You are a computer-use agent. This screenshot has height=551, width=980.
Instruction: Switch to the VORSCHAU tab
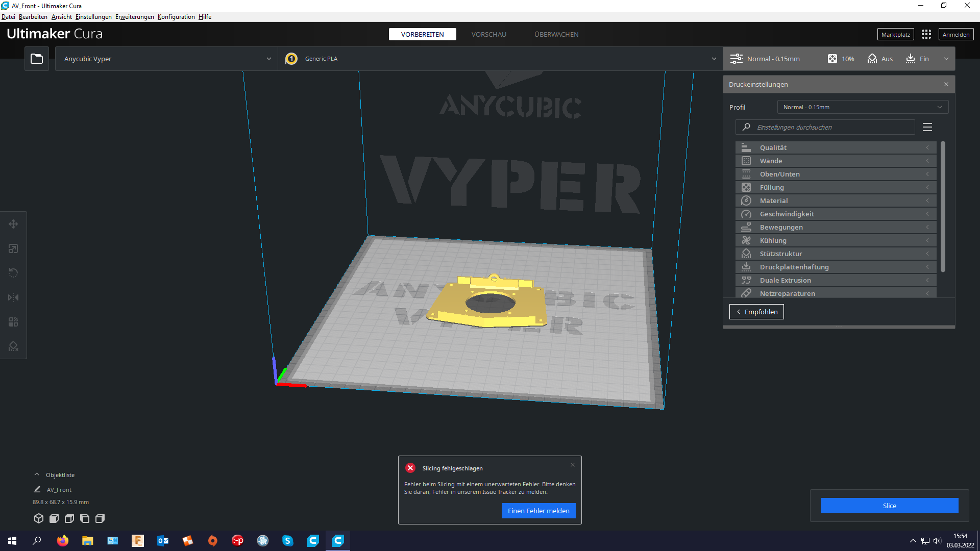click(488, 34)
